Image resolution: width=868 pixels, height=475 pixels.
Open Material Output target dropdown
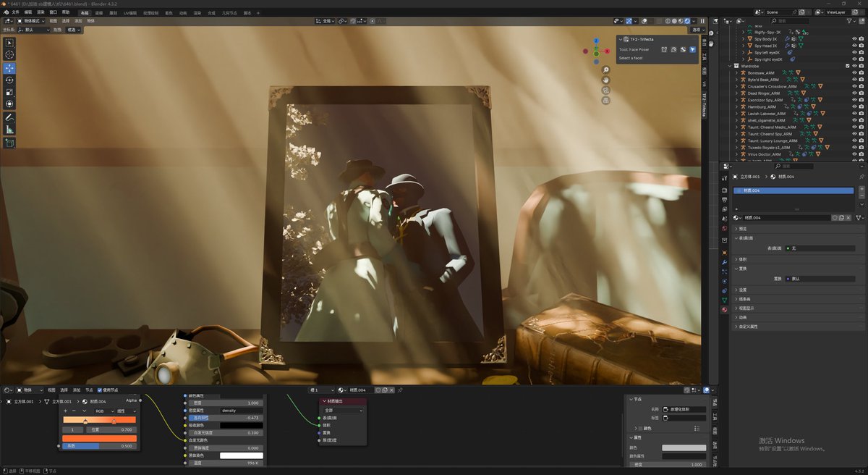click(x=343, y=410)
